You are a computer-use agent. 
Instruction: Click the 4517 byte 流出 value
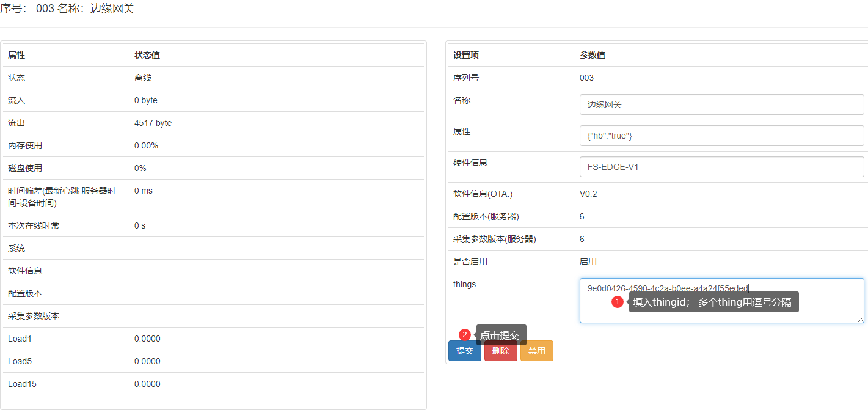(153, 123)
